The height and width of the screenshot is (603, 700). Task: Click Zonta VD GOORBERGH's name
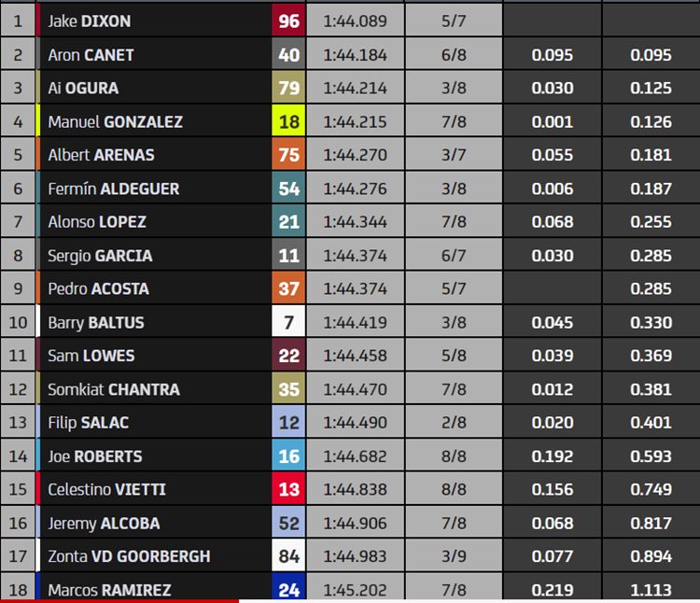point(129,556)
